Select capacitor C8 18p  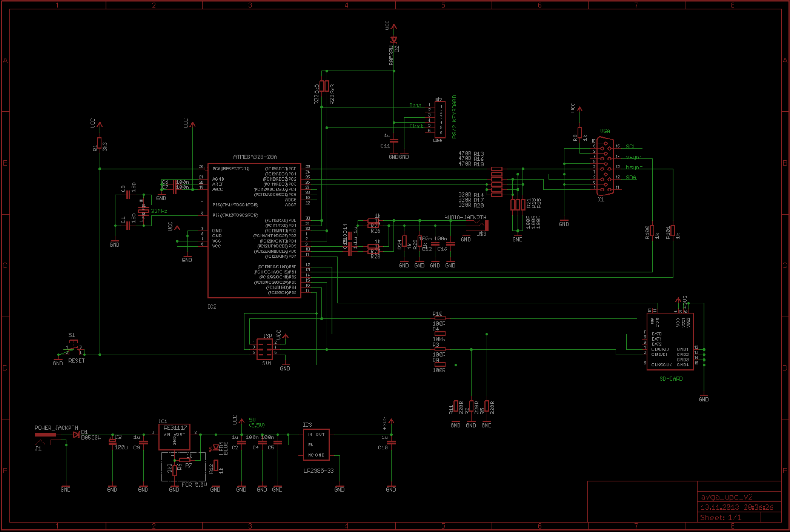pos(128,195)
